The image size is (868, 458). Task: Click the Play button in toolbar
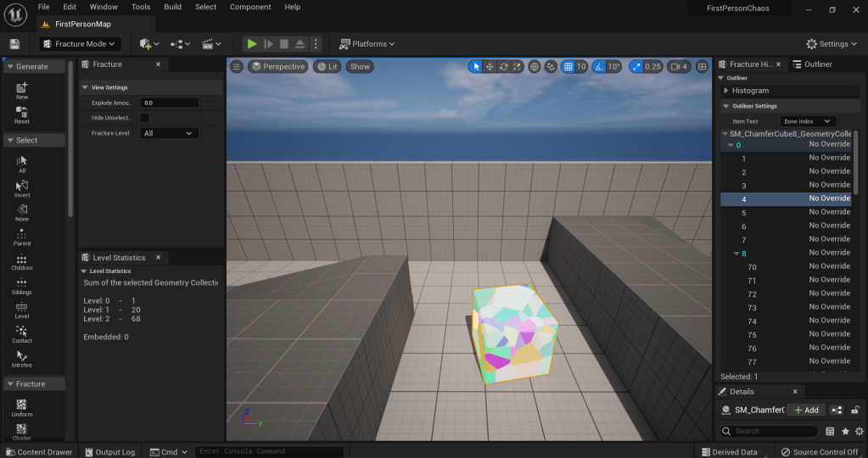pos(252,44)
